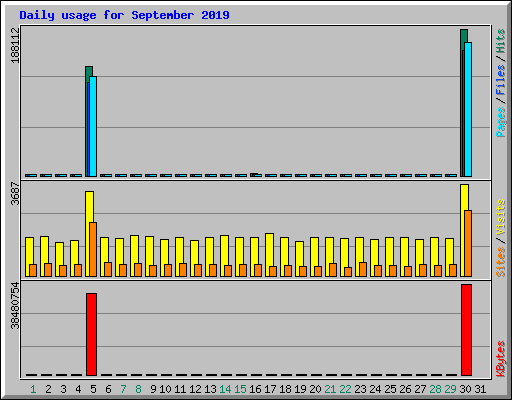Click day label 16 on x-axis
Image resolution: width=512 pixels, height=400 pixels.
point(255,389)
